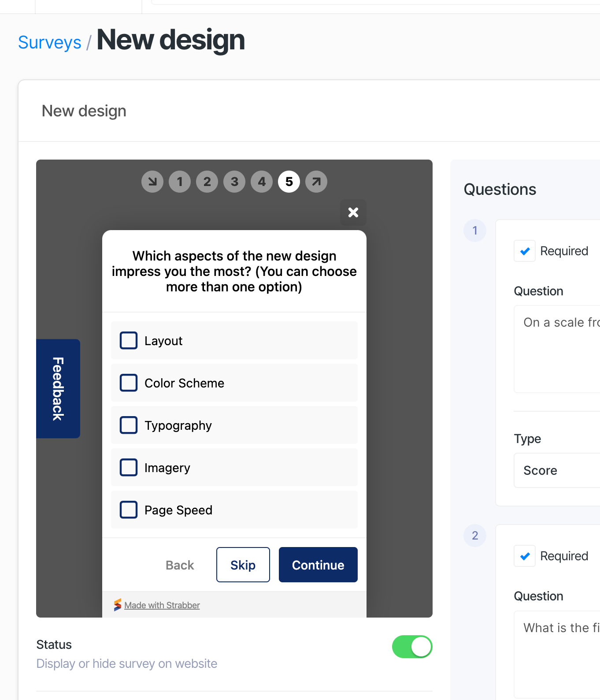Click the Back button in survey
This screenshot has width=600, height=700.
(180, 565)
